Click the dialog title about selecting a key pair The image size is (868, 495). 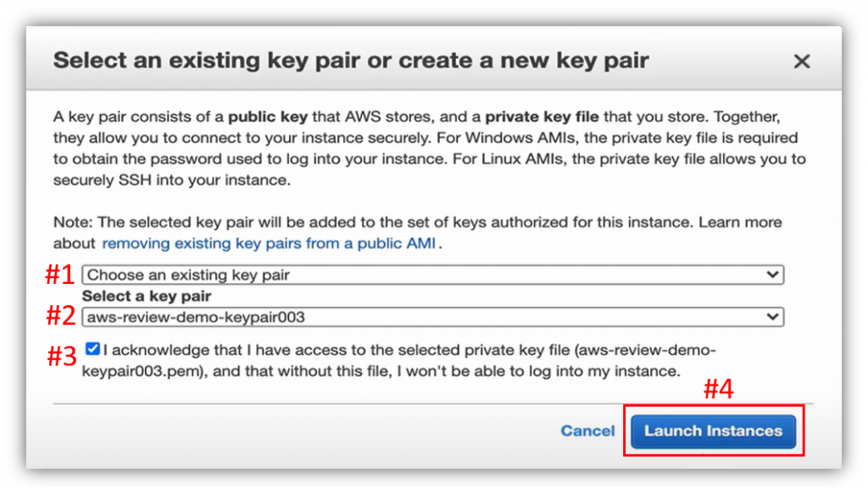click(x=351, y=60)
